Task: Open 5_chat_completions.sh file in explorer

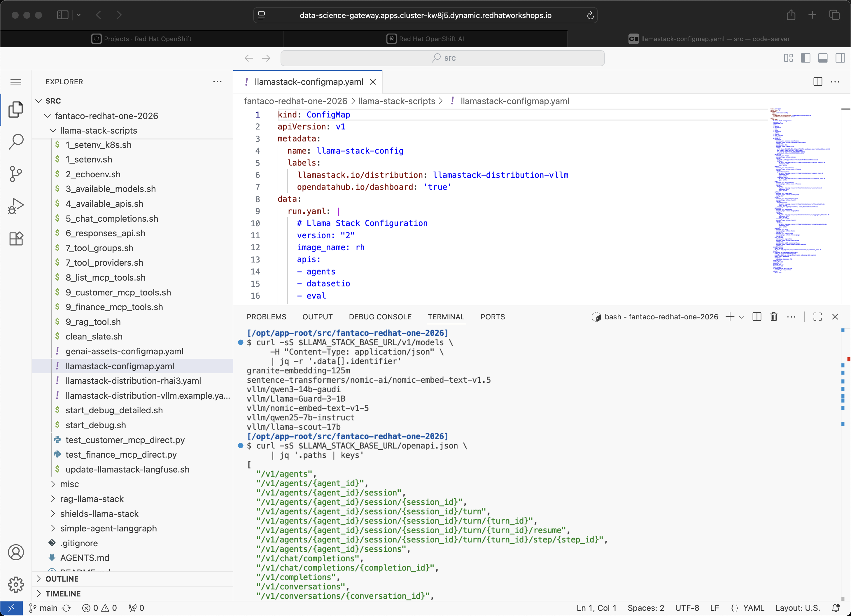Action: [x=111, y=218]
